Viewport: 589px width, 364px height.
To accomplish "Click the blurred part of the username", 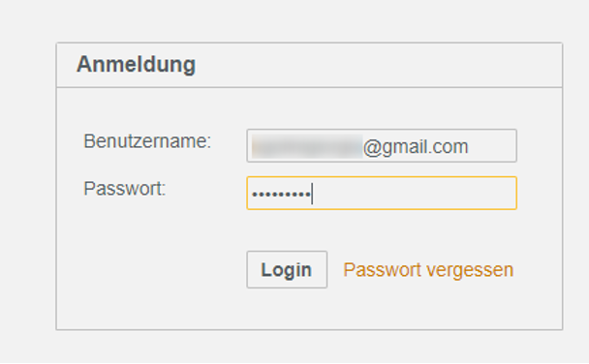I will 307,146.
